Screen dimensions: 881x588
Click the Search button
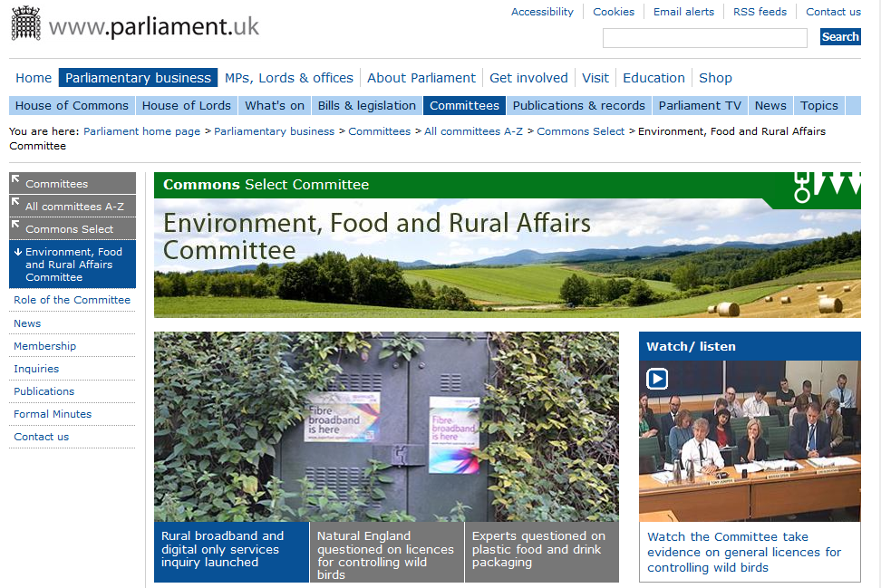(840, 37)
